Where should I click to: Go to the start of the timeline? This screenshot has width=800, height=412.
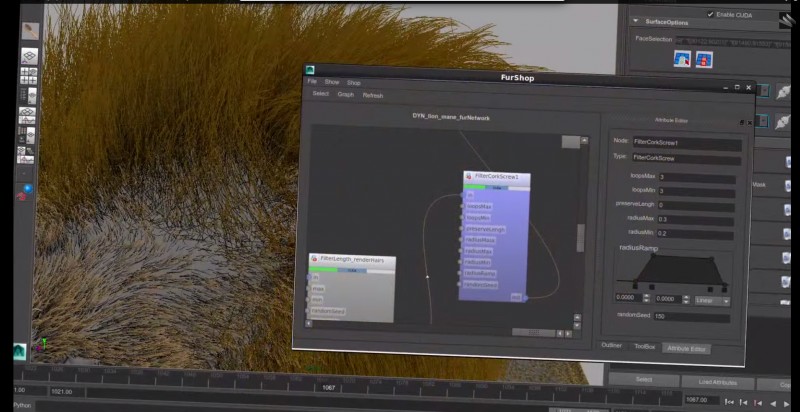[730, 402]
